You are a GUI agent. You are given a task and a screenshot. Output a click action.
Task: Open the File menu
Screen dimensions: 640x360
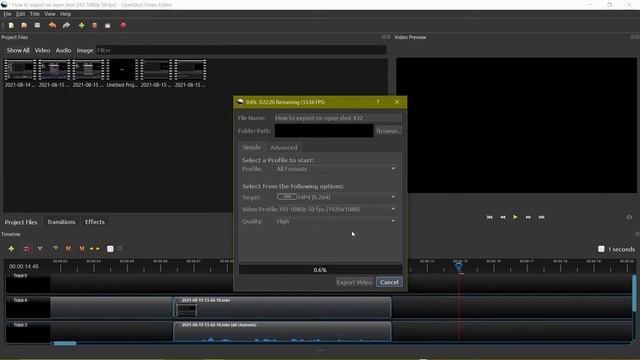7,14
